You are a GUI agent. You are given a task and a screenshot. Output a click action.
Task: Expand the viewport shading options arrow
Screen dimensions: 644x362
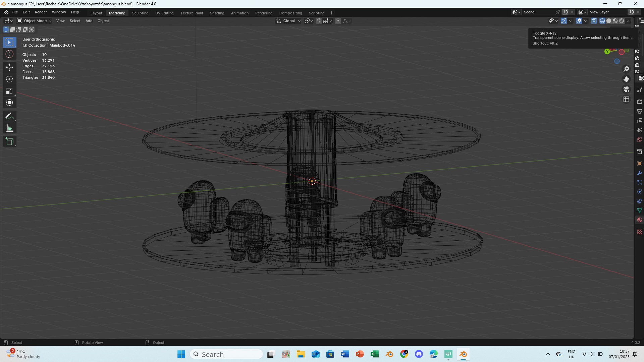(628, 21)
